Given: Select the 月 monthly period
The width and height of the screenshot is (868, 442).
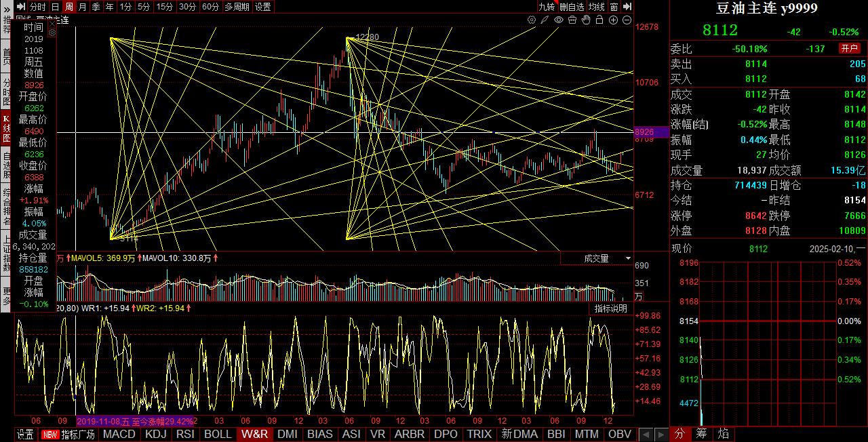Looking at the screenshot, I should [83, 7].
